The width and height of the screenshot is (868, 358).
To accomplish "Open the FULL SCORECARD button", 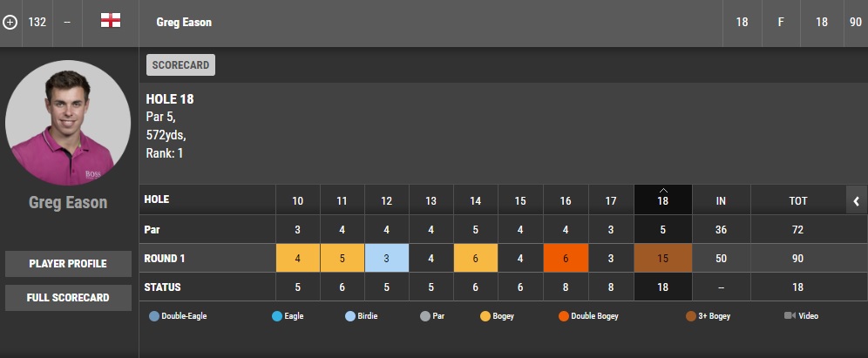I will 68,298.
